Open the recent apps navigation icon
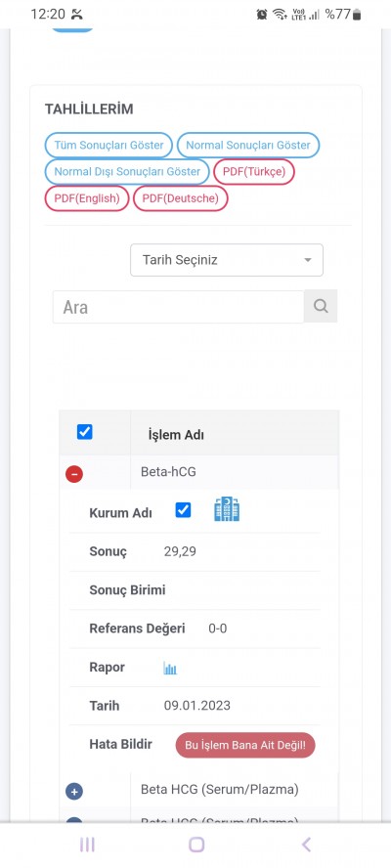Screen dimensions: 391x868 pyautogui.click(x=87, y=845)
